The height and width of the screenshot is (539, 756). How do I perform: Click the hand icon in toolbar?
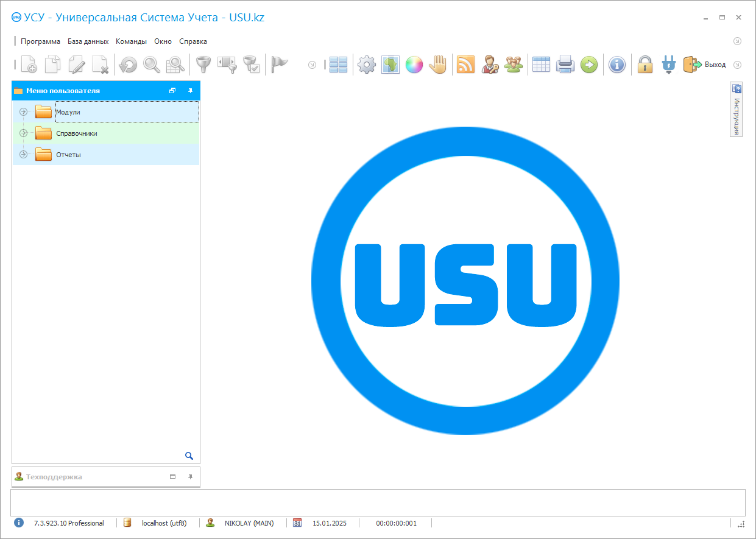pyautogui.click(x=437, y=65)
